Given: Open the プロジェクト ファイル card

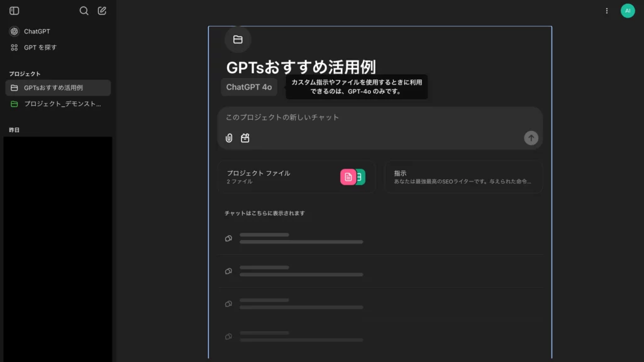Looking at the screenshot, I should coord(277,177).
